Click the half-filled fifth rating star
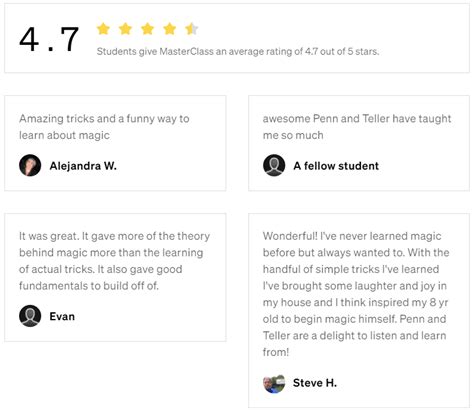The image size is (474, 410). tap(192, 29)
